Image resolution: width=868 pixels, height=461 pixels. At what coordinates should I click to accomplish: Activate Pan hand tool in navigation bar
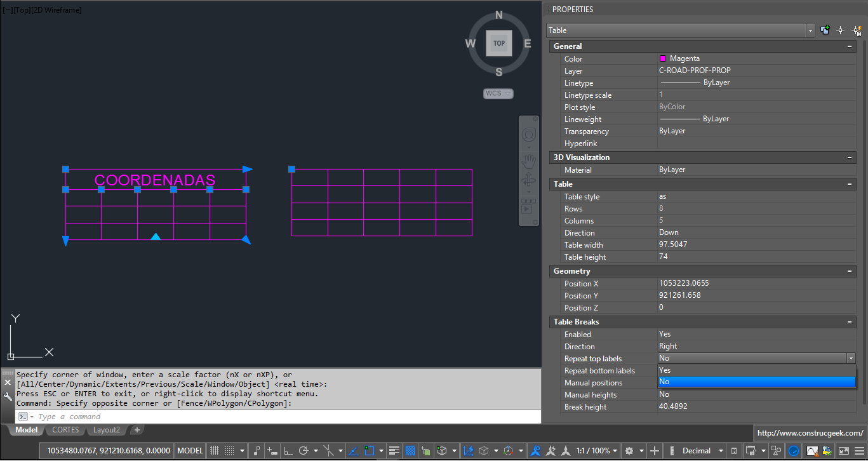528,161
